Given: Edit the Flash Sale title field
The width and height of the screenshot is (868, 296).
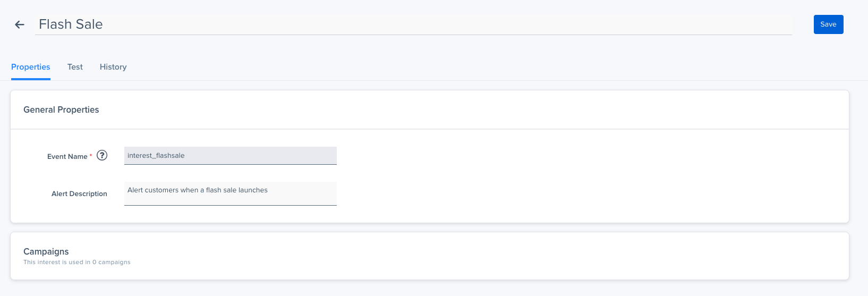Looking at the screenshot, I should (413, 24).
